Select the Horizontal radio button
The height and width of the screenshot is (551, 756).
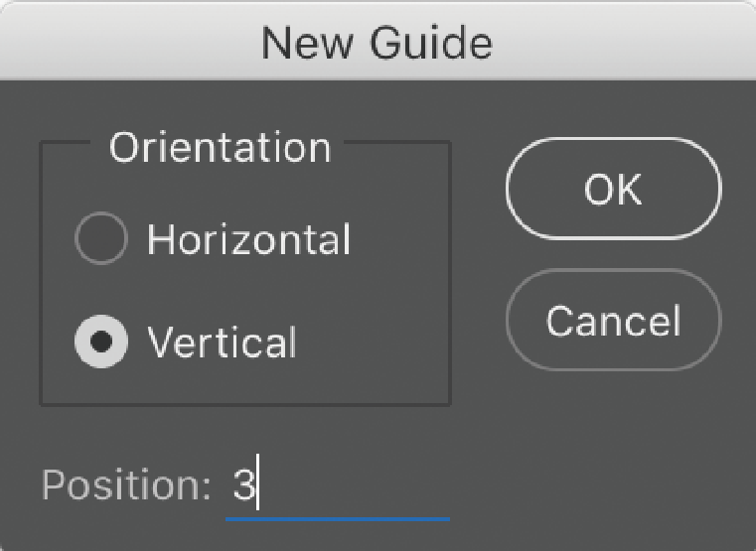(101, 239)
